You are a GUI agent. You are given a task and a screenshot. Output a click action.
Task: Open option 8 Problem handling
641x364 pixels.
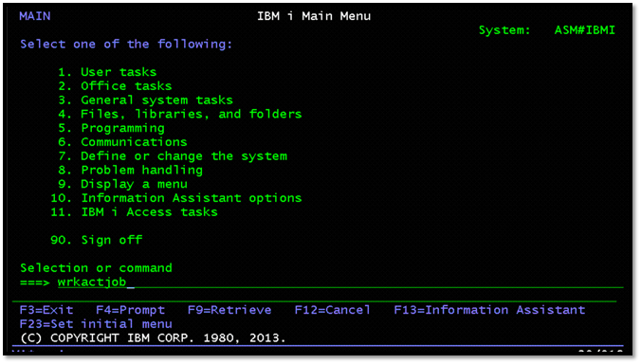click(x=130, y=170)
